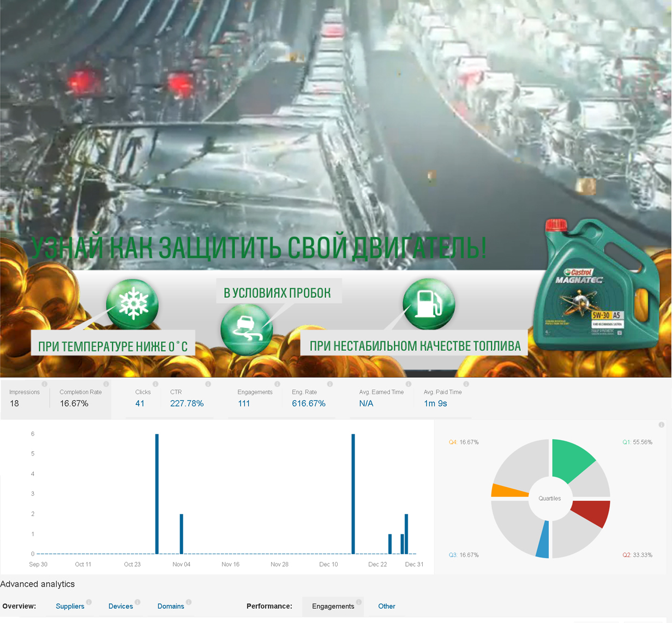Select the Impressions metric tab
Viewport: 672px width, 623px height.
pyautogui.click(x=25, y=399)
